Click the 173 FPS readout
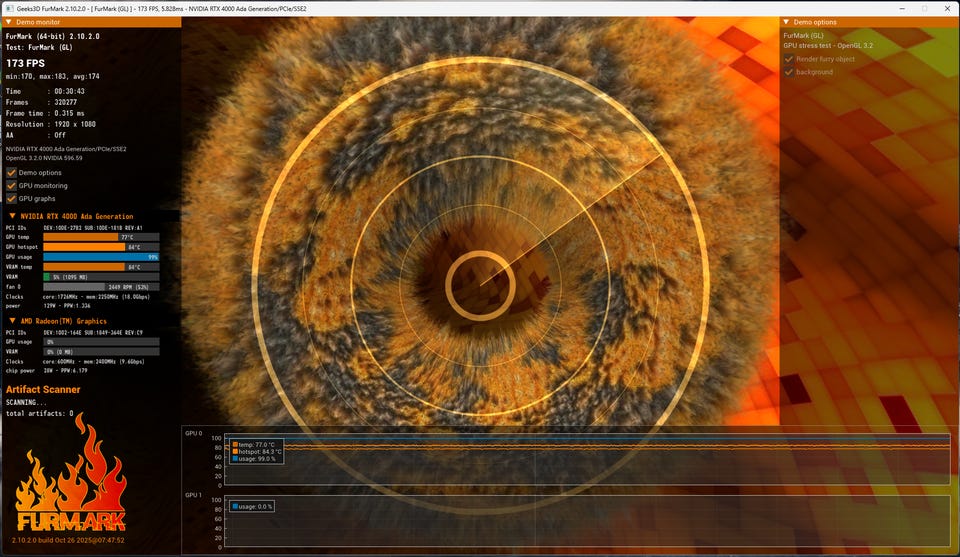The image size is (960, 557). tap(26, 63)
